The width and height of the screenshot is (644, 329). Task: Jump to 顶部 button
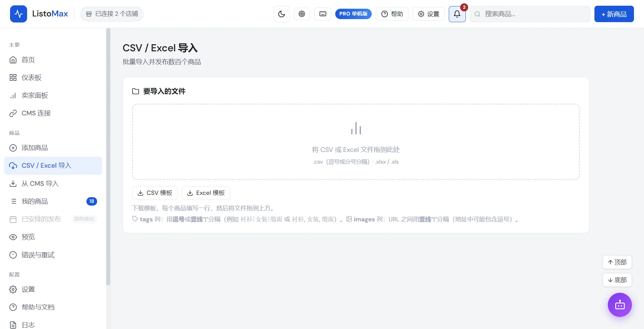click(617, 262)
